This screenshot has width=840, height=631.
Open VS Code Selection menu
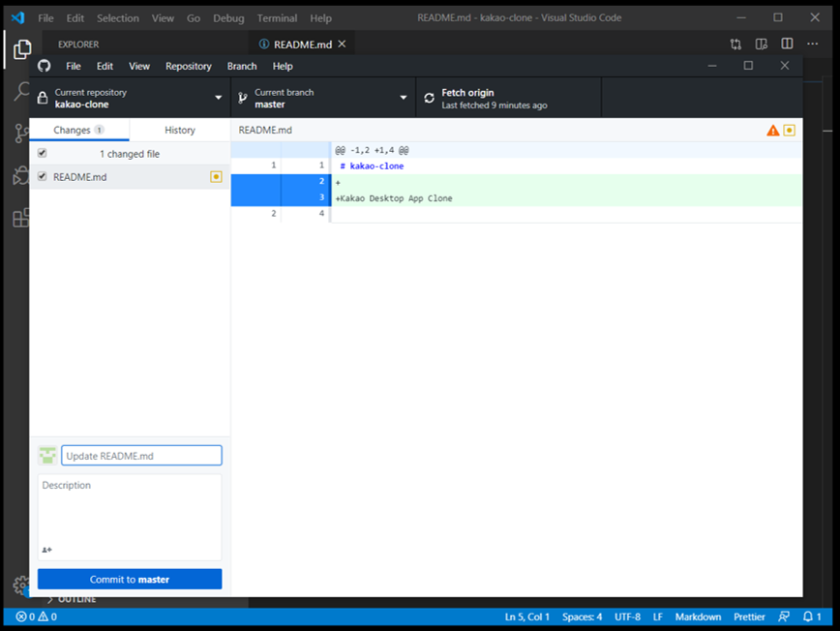[118, 18]
